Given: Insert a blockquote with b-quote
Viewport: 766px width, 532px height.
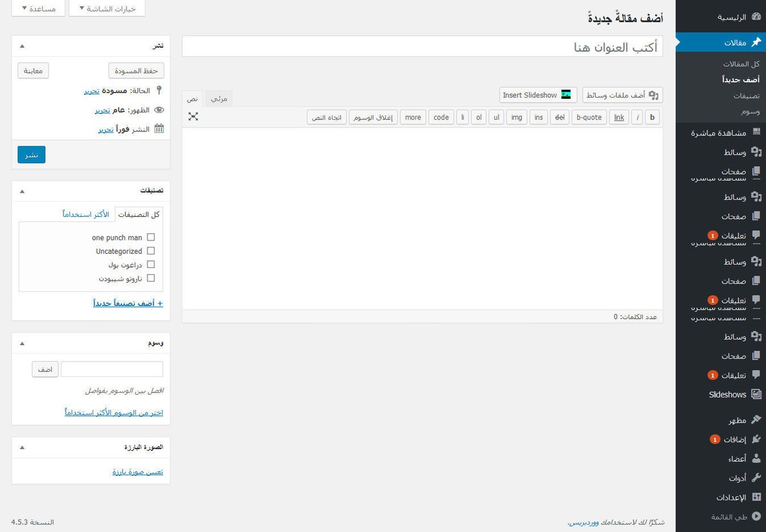Looking at the screenshot, I should [x=589, y=117].
